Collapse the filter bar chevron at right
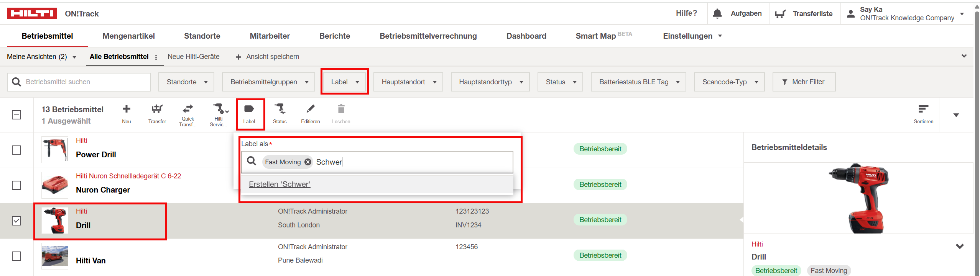 tap(964, 56)
